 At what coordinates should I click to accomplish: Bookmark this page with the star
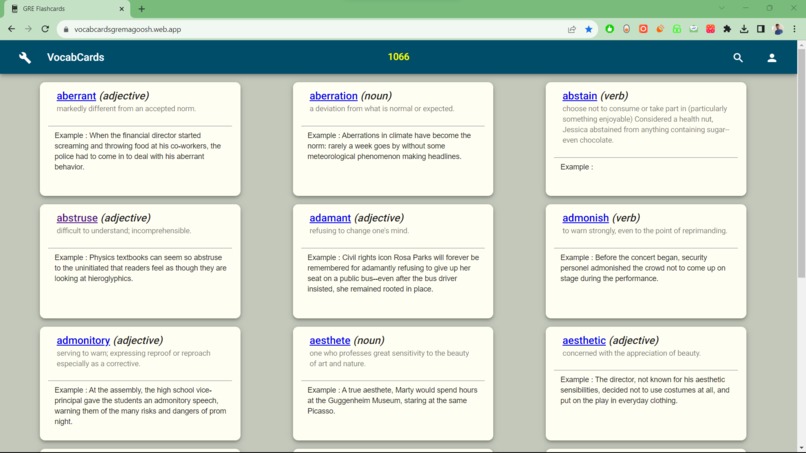[x=589, y=29]
